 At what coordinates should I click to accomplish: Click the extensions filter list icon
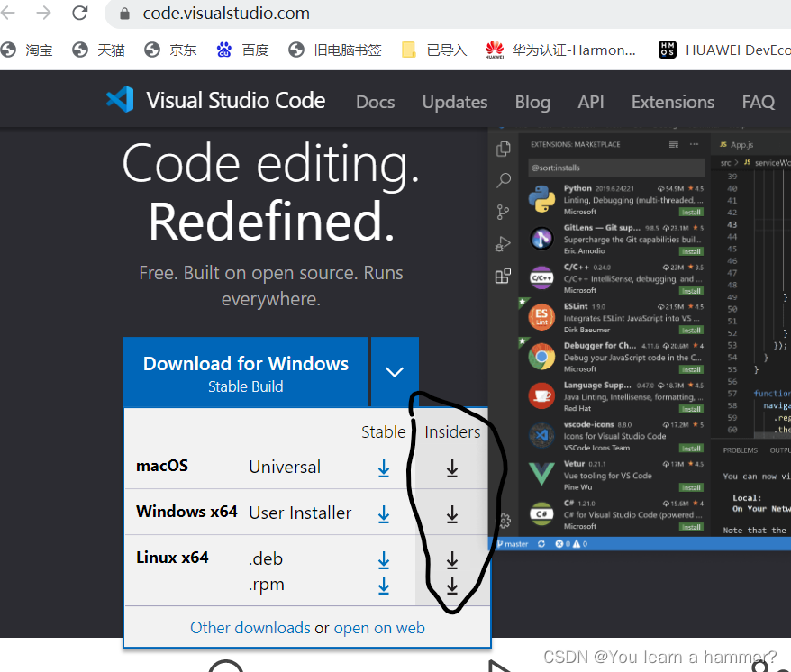pyautogui.click(x=674, y=144)
